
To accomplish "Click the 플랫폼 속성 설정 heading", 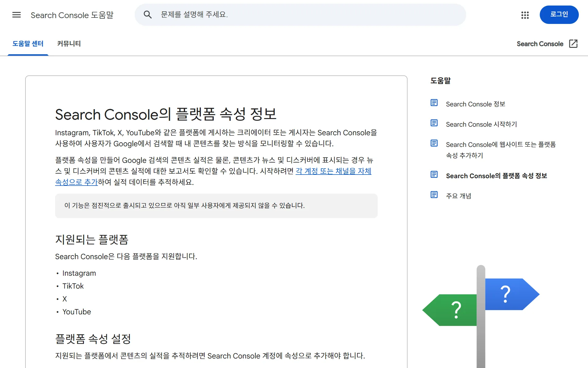I will coord(93,339).
